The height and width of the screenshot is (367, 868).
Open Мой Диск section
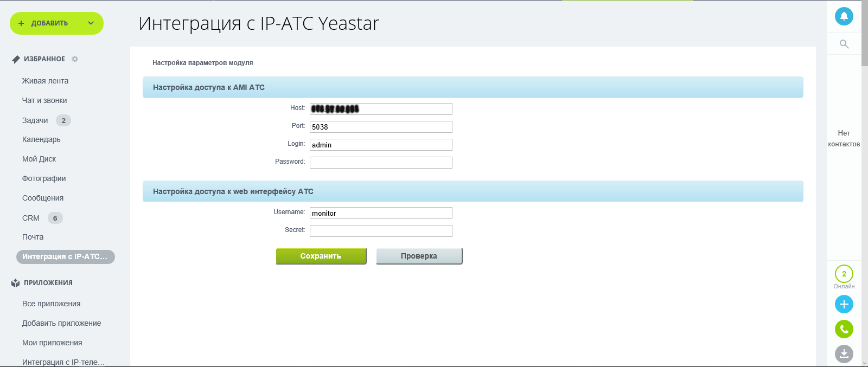click(39, 159)
